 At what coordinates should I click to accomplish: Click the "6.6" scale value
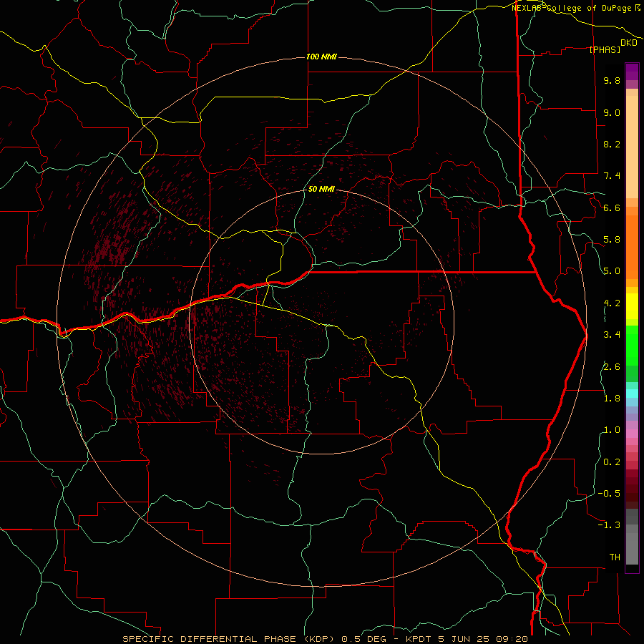612,208
